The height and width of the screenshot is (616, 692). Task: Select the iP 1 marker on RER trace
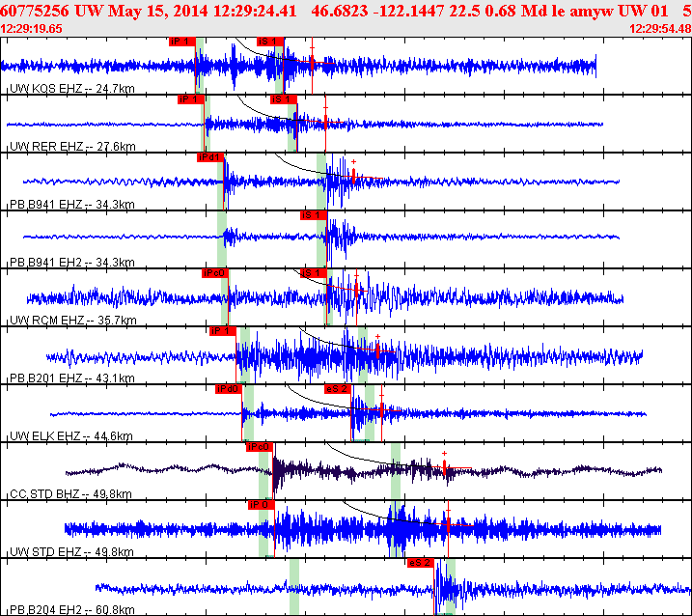click(191, 99)
